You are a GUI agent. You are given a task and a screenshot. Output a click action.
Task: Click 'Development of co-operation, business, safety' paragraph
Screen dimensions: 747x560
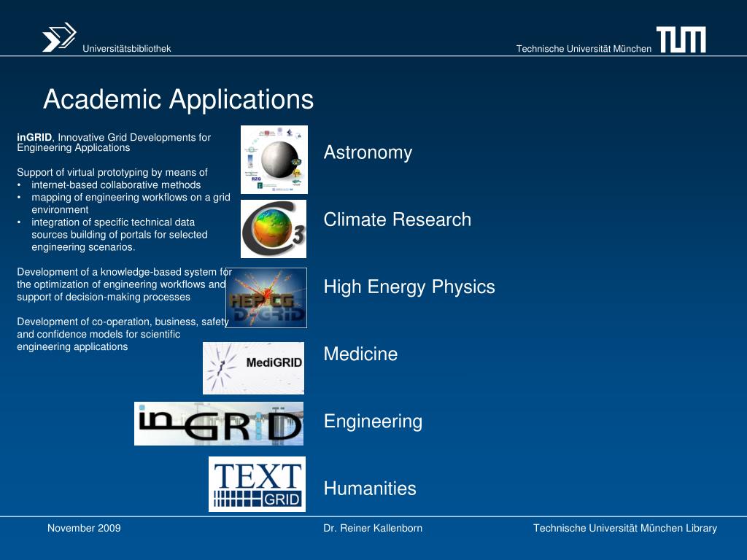point(123,334)
